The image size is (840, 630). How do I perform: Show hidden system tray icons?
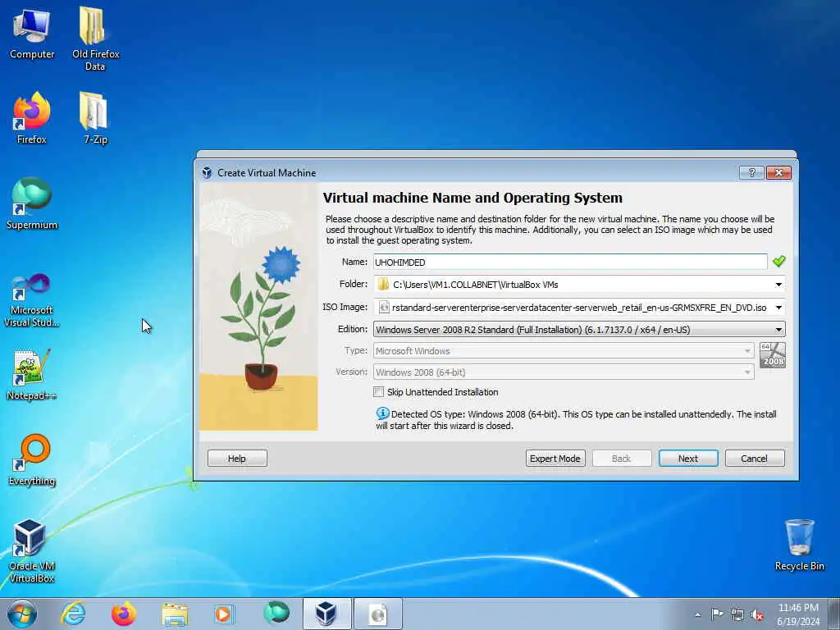click(697, 614)
